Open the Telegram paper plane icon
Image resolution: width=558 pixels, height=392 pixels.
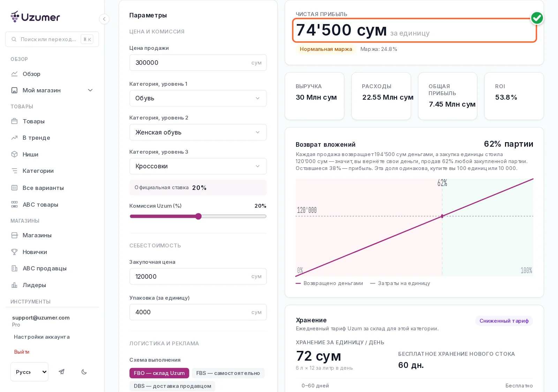(61, 372)
